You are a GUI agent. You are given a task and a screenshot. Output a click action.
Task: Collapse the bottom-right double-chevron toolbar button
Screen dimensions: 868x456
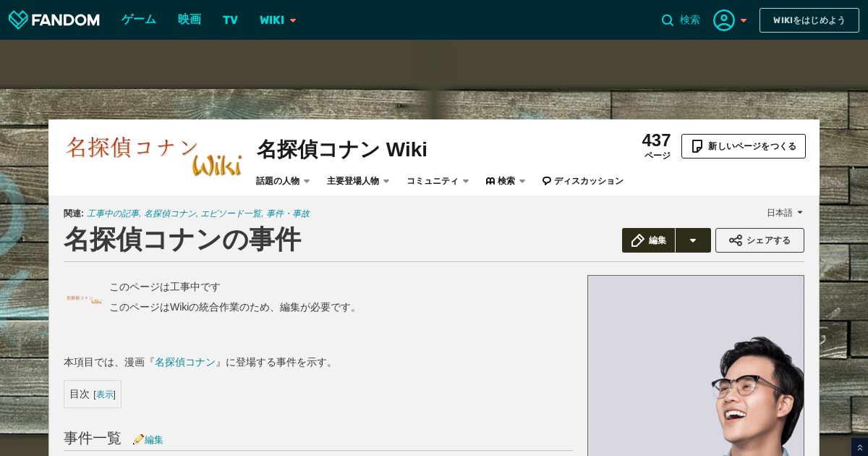click(x=859, y=447)
